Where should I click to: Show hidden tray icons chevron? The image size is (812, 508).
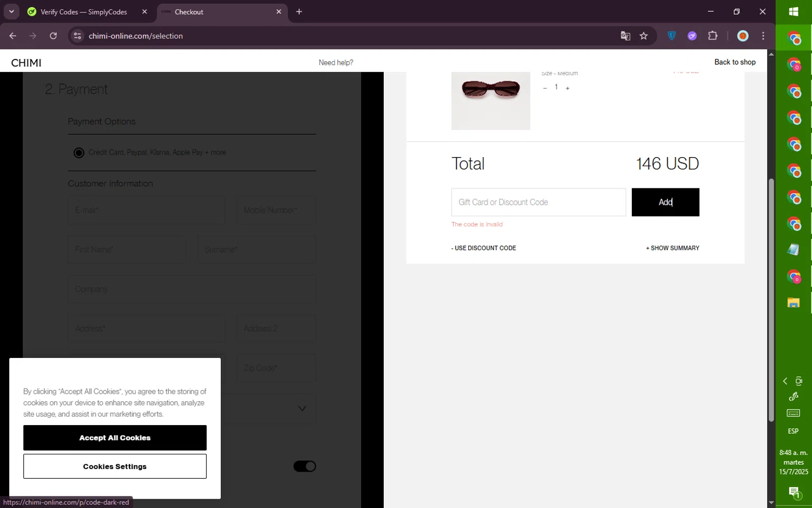click(785, 381)
